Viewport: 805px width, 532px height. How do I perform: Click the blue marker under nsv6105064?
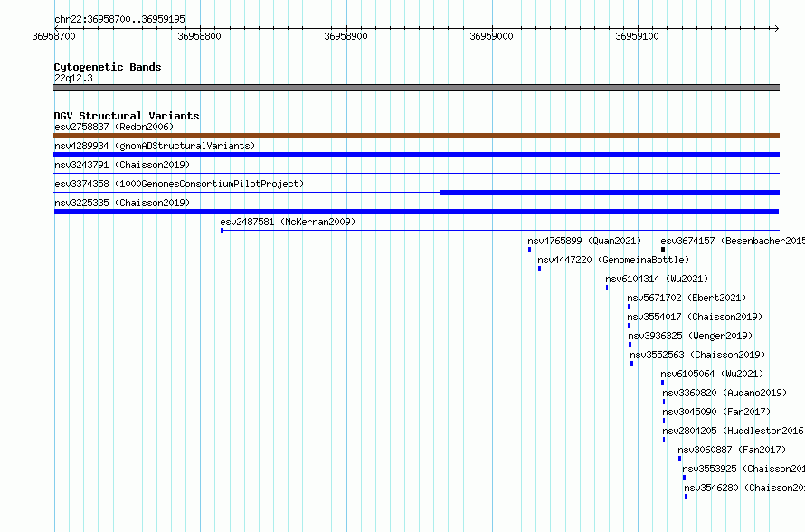pyautogui.click(x=662, y=383)
